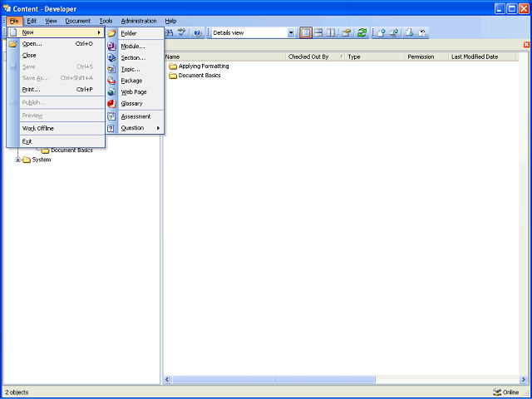Click the Web Page globe icon
The height and width of the screenshot is (399, 532).
point(111,92)
